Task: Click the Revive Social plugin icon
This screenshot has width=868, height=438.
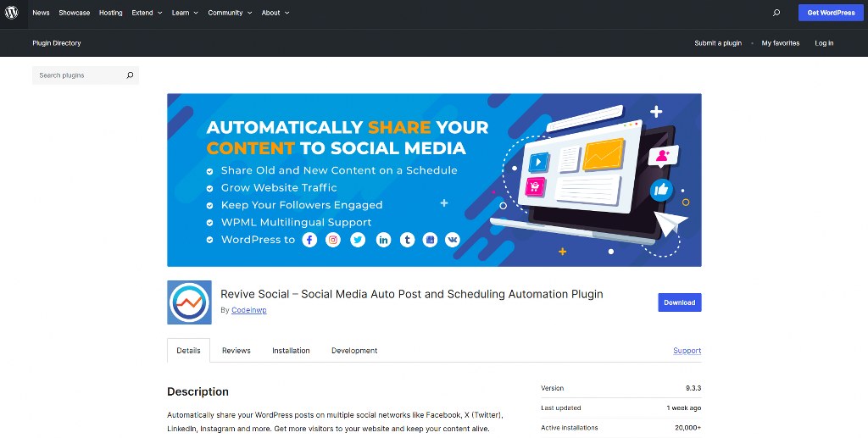Action: (189, 302)
